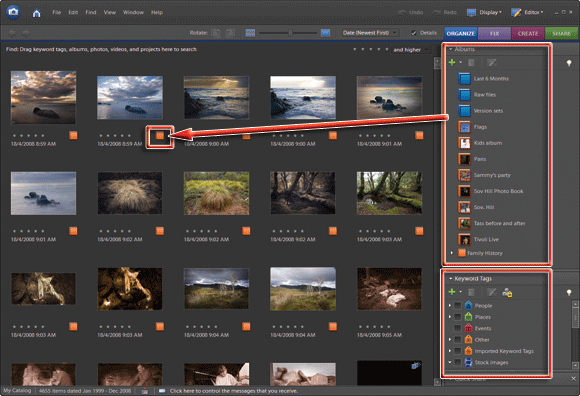This screenshot has width=580, height=396.
Task: Select the mossy forest photo at 9:03 AM
Action: [x=389, y=193]
